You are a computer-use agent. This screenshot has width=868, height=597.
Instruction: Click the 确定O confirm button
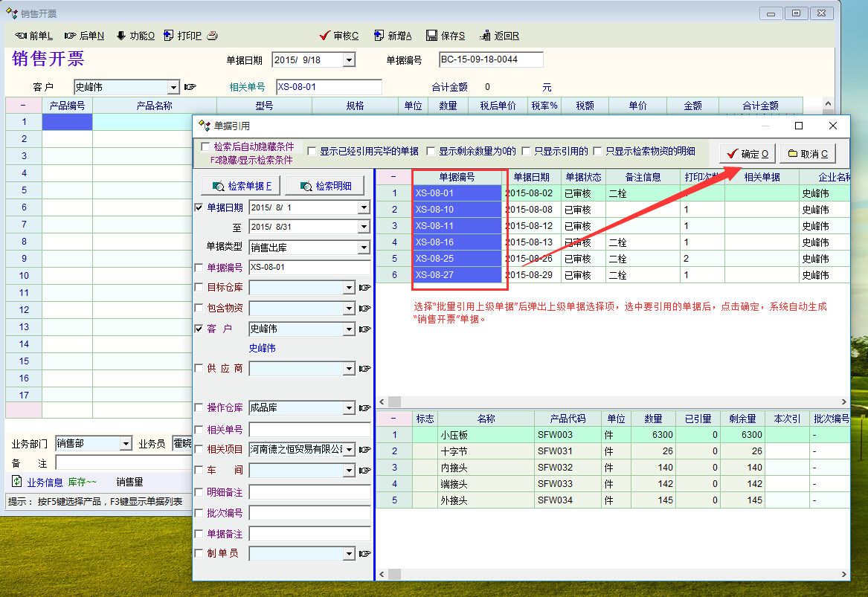(x=747, y=154)
